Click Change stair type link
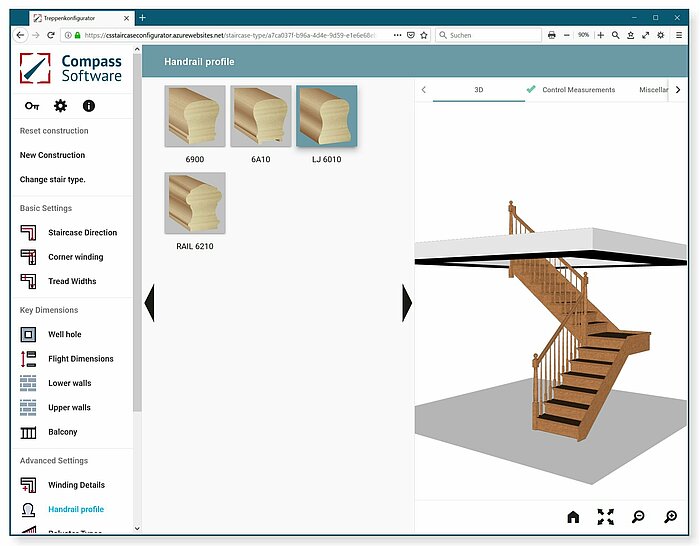This screenshot has height=546, width=700. [52, 180]
